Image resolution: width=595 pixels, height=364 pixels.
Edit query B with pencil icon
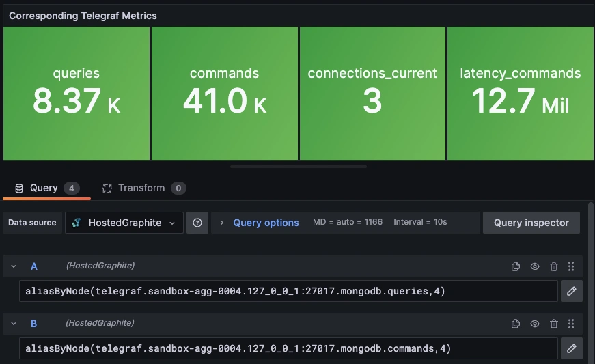(x=572, y=348)
